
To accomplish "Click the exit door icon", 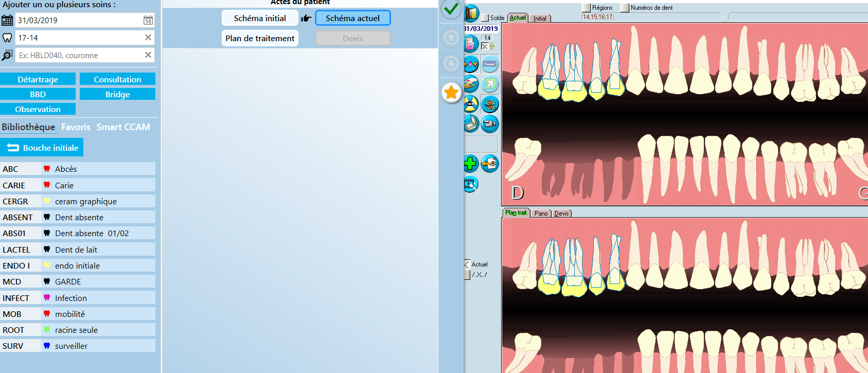I will click(x=471, y=13).
